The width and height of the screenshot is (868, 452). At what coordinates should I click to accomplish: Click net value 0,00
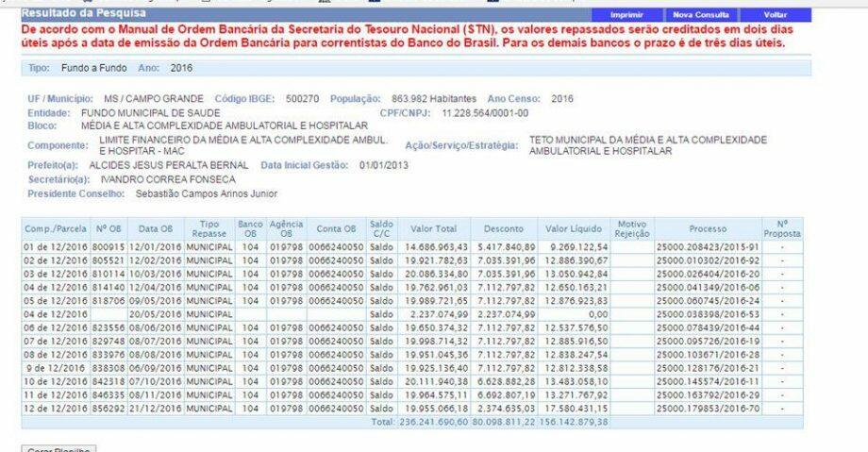(x=598, y=314)
